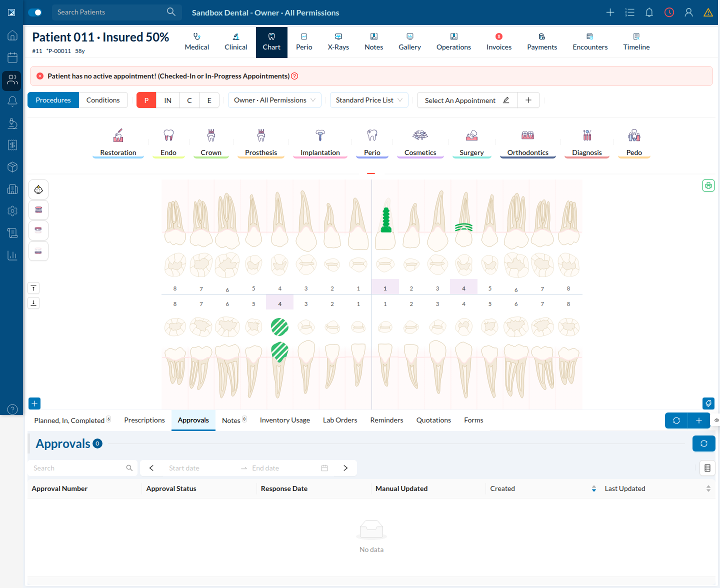Open the Orthodontics procedure category
This screenshot has height=588, width=720.
[527, 142]
